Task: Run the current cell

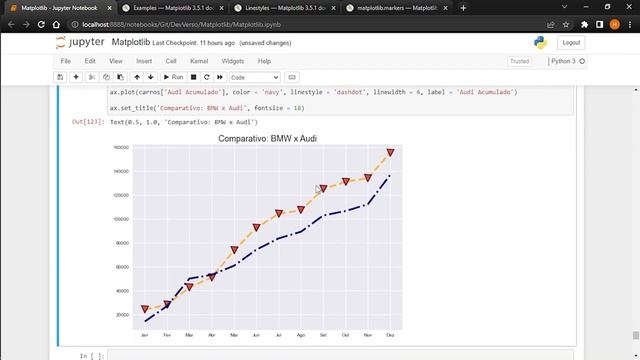Action: tap(173, 77)
